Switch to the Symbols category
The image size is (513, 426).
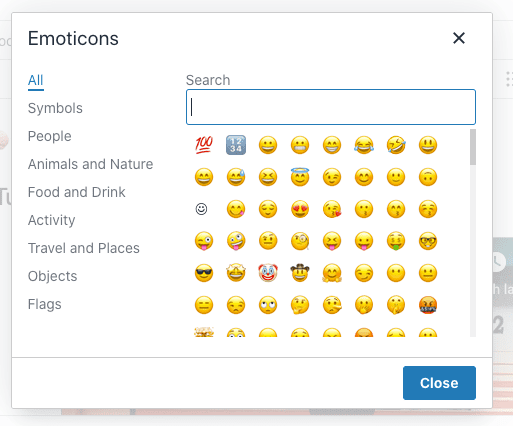(55, 108)
